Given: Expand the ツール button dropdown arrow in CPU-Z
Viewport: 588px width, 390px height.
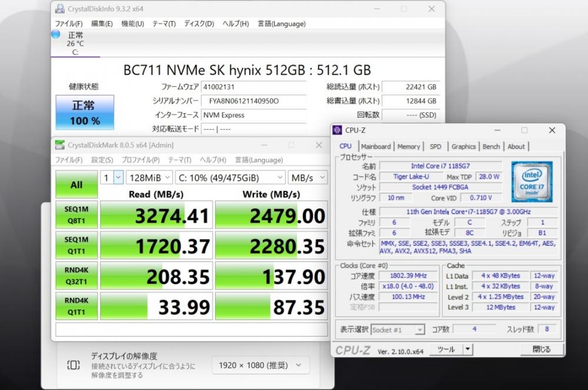Looking at the screenshot, I should pyautogui.click(x=467, y=349).
